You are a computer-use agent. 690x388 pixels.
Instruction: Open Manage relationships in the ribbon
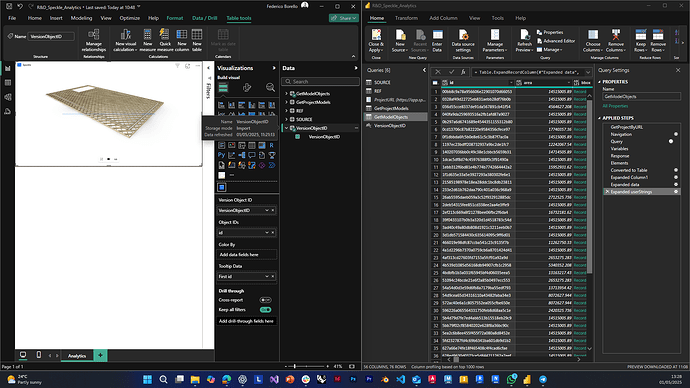pyautogui.click(x=93, y=40)
